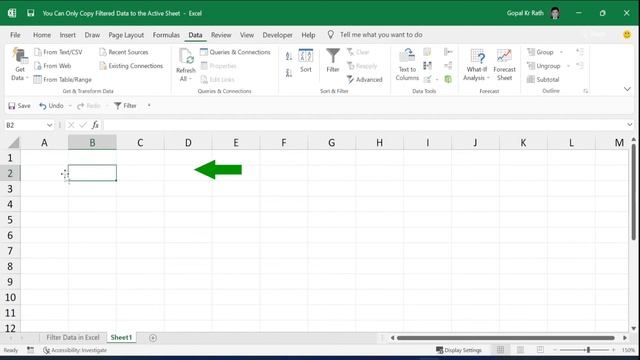Open Accessibility: Investigate status

(x=75, y=350)
